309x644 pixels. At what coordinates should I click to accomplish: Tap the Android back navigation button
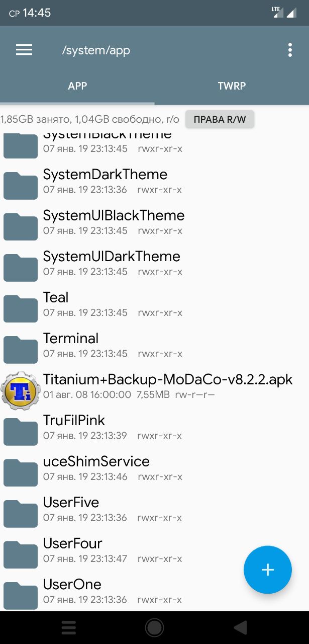tap(241, 627)
